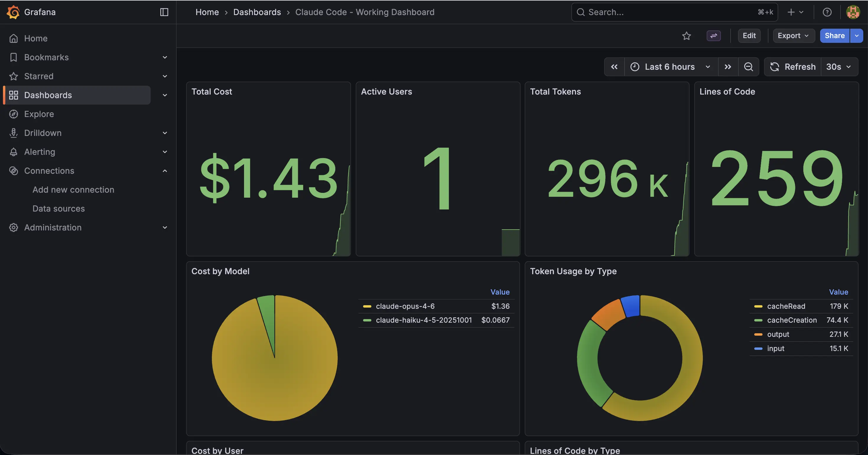Click the cacheRead legend color swatch
The image size is (868, 455).
pos(758,306)
